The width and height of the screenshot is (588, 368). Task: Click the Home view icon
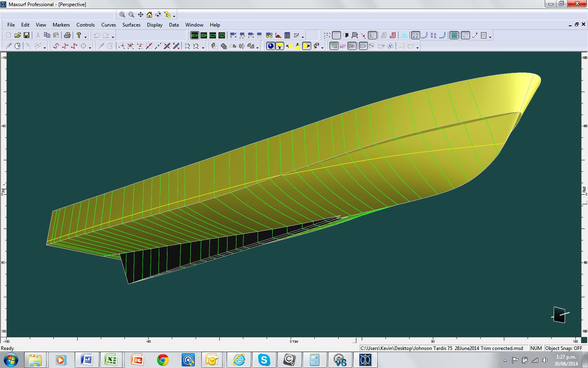[149, 15]
